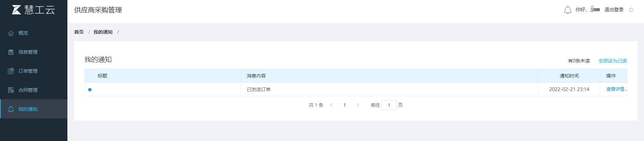Viewport: 644px width, 141px height.
Task: Open 信息管理 menu item
Action: click(x=28, y=52)
